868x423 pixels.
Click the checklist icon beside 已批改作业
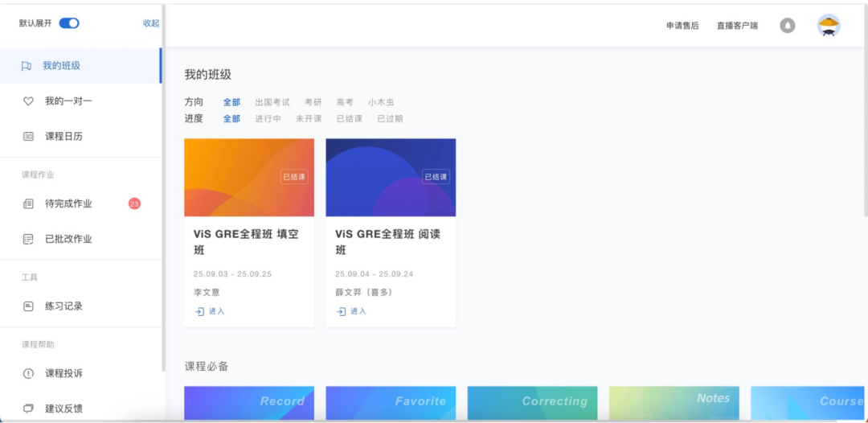[x=28, y=239]
